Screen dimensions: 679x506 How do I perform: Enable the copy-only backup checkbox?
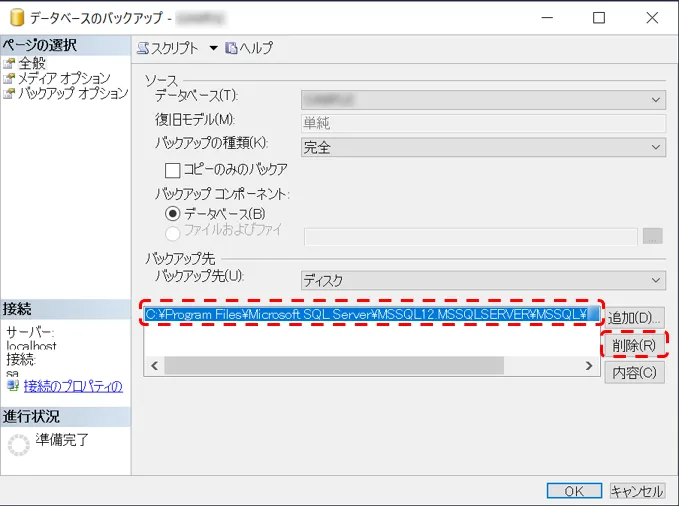[172, 170]
